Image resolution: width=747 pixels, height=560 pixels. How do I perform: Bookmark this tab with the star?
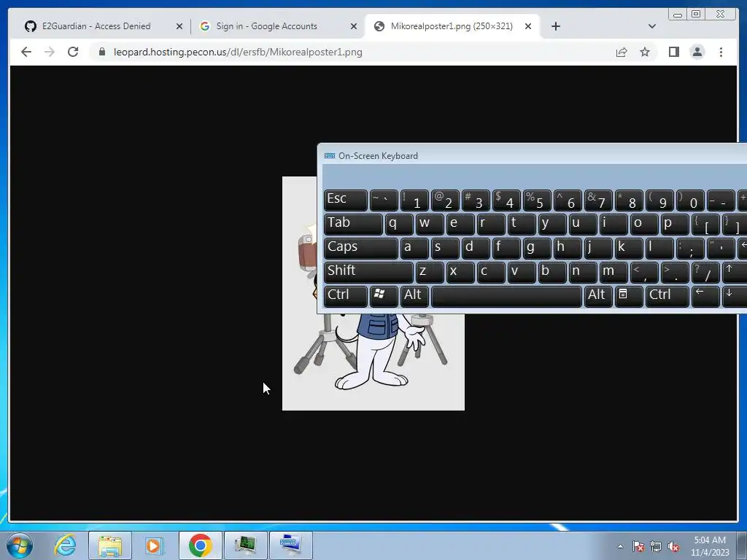[645, 52]
